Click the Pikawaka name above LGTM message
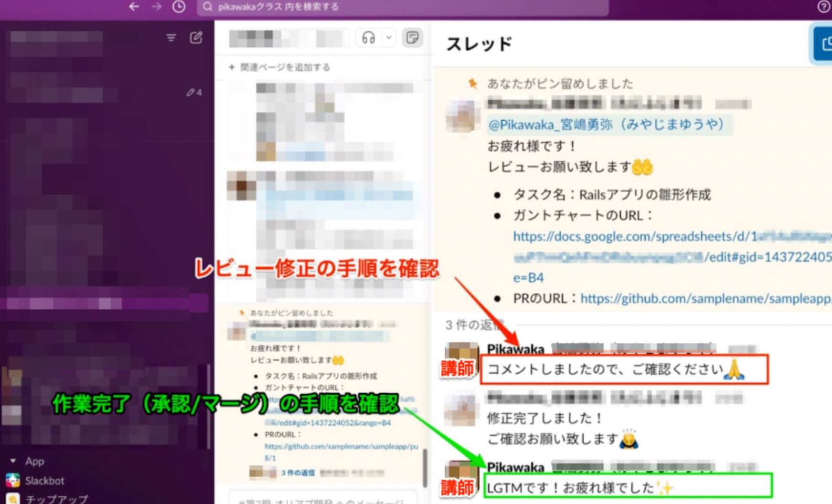 (x=515, y=467)
